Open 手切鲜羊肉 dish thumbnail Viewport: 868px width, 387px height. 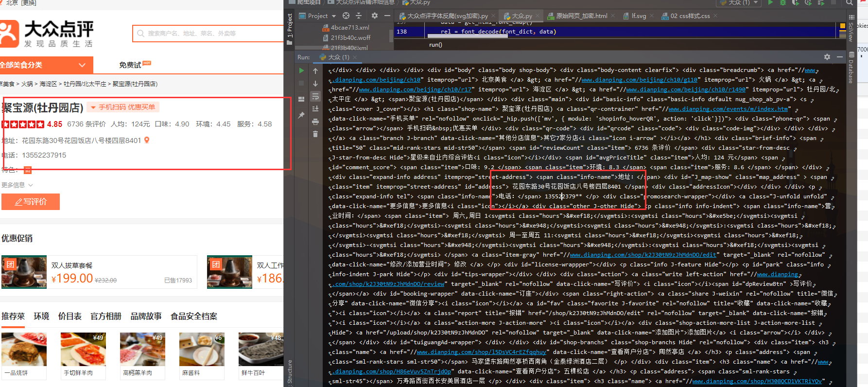tap(83, 350)
